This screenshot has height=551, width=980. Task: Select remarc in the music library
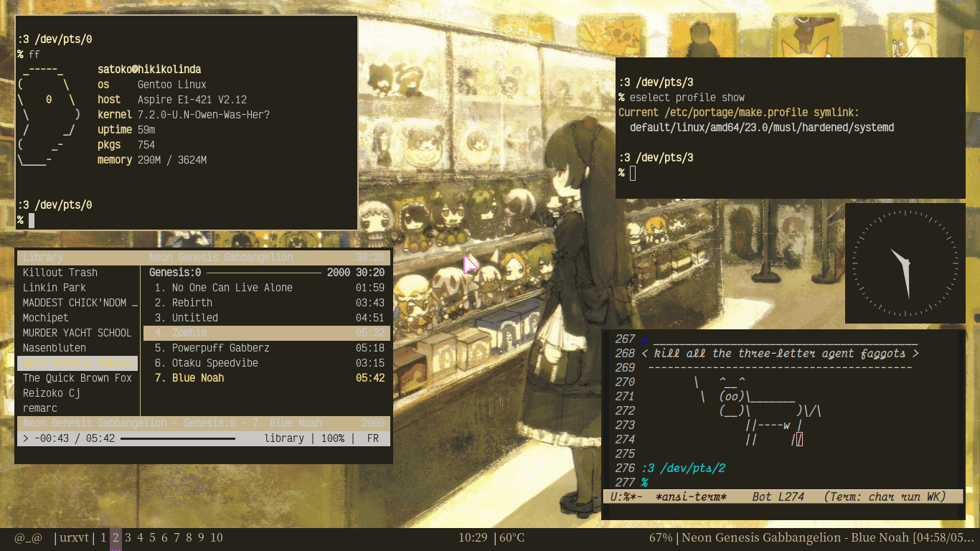40,408
